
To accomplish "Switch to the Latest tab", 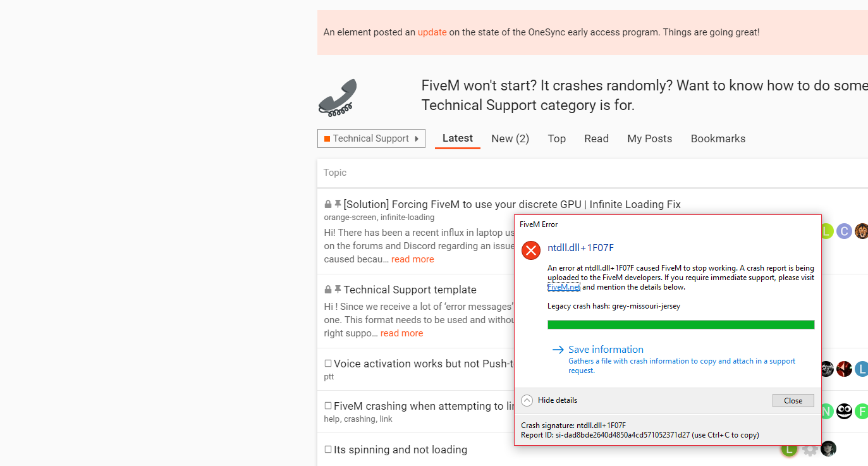I will [458, 138].
